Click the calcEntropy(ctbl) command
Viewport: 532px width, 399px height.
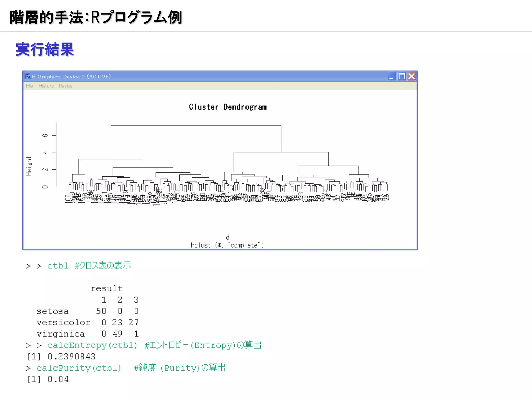(92, 345)
